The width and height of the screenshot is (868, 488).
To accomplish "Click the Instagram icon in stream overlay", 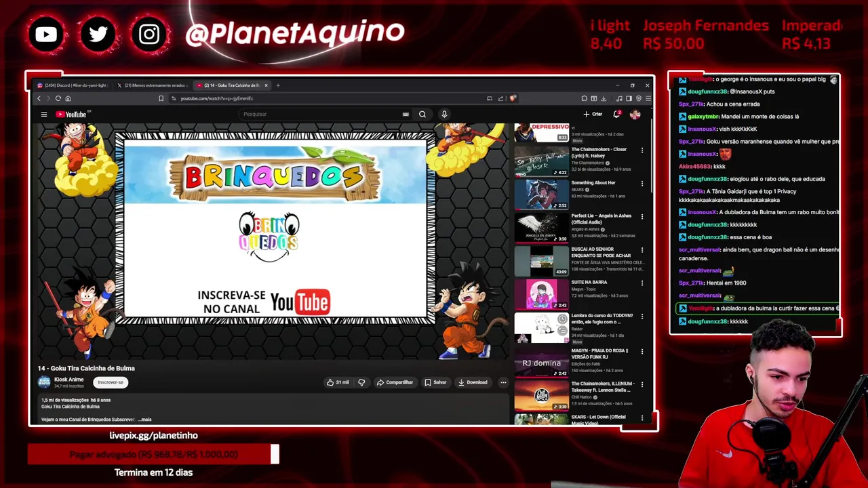I will tap(149, 34).
